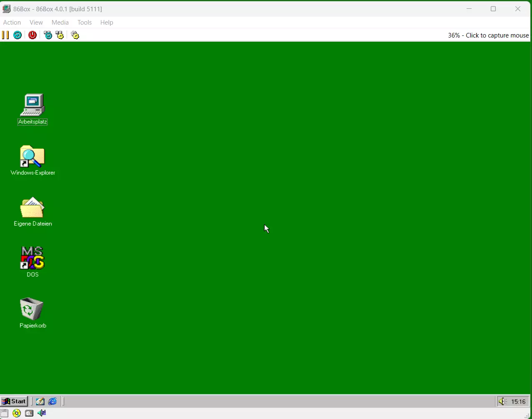Click the hard disk status bar icon
Viewport: 532px width, 419px height.
pos(29,413)
